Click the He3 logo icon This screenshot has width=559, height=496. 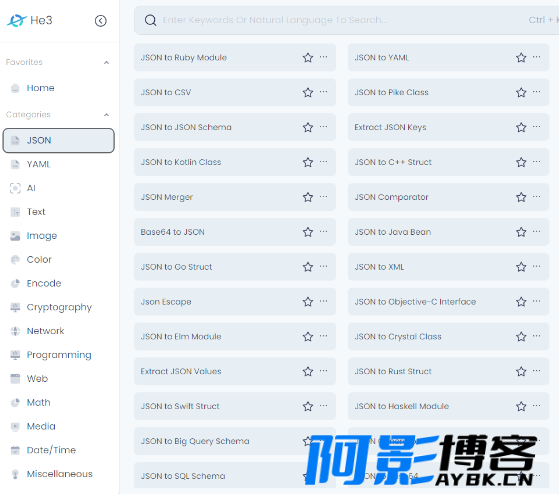point(17,20)
